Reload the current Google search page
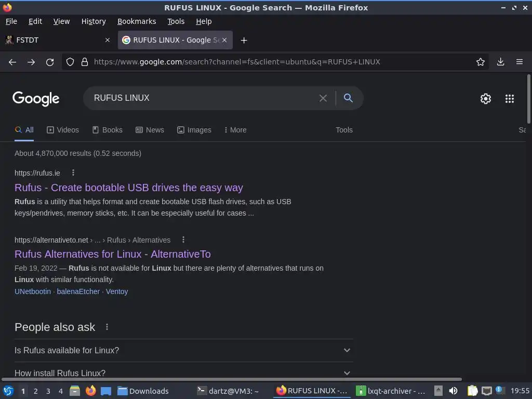 [x=50, y=62]
